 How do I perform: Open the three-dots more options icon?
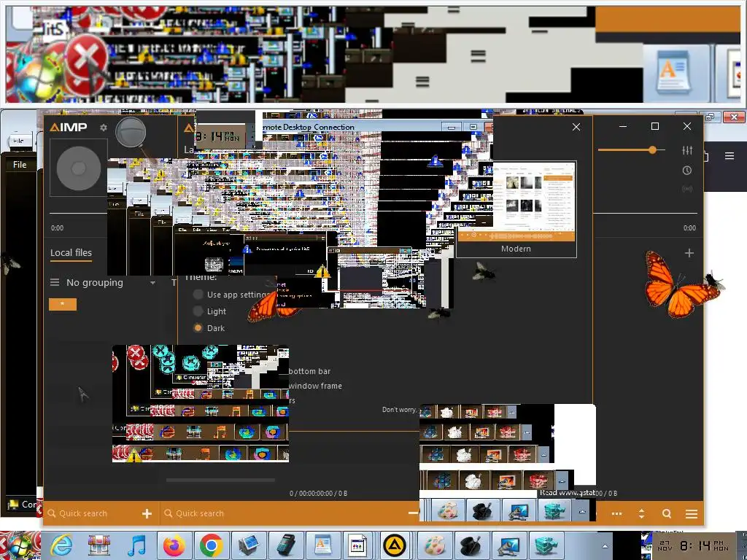click(616, 514)
